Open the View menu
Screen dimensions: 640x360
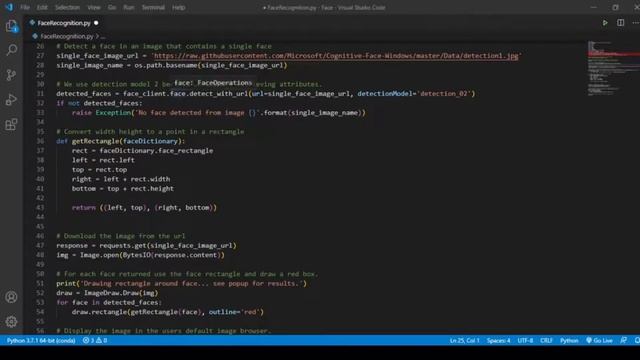[x=94, y=7]
